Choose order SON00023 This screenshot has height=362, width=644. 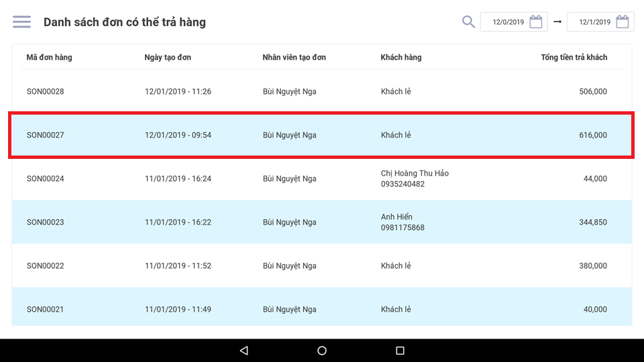coord(46,223)
